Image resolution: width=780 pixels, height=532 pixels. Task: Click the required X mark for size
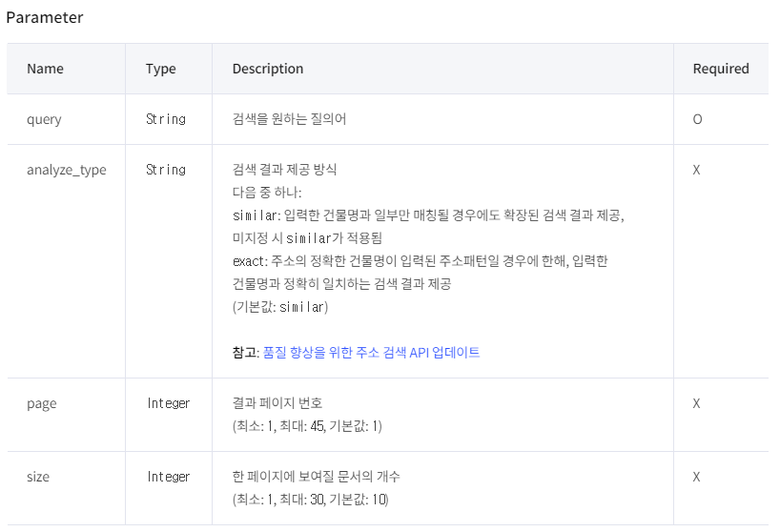[x=696, y=477]
